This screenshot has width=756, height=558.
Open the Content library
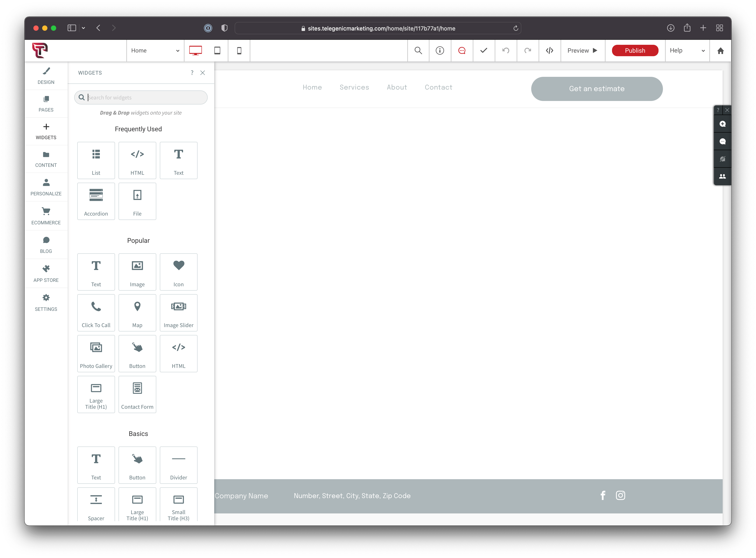46,159
